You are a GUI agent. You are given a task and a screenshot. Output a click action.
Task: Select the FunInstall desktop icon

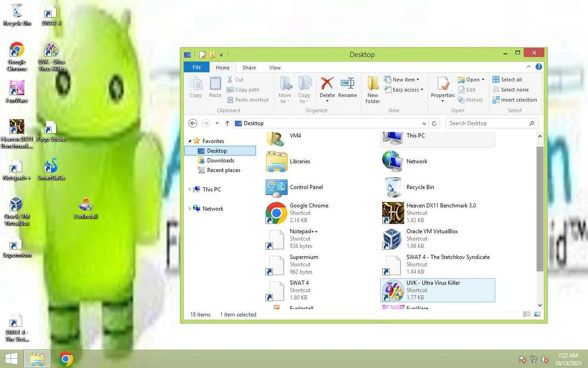pos(86,208)
